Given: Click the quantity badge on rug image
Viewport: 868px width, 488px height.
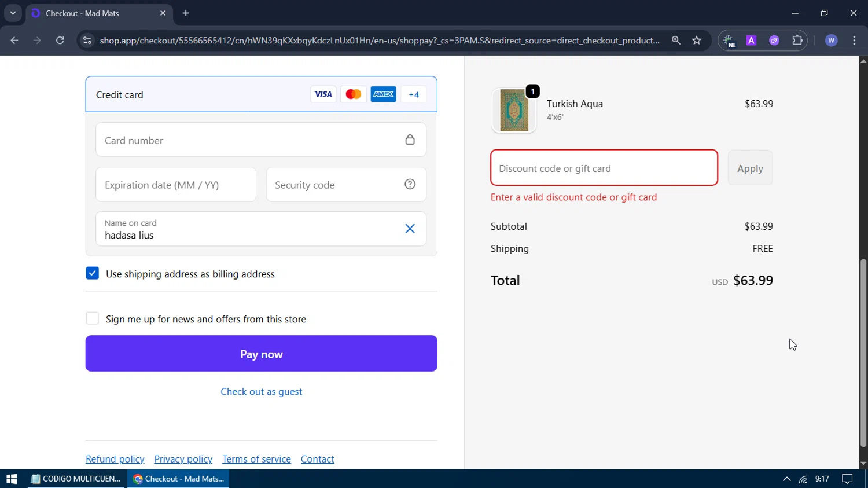Looking at the screenshot, I should (533, 91).
